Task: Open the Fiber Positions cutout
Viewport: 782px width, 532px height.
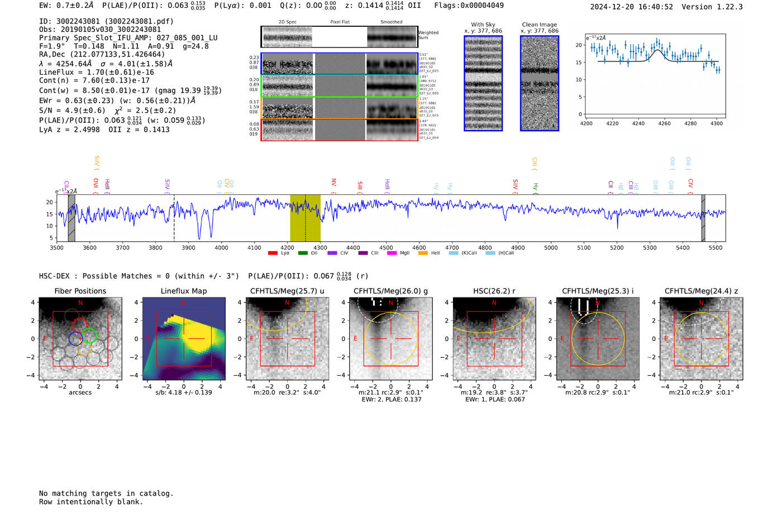Action: click(80, 339)
